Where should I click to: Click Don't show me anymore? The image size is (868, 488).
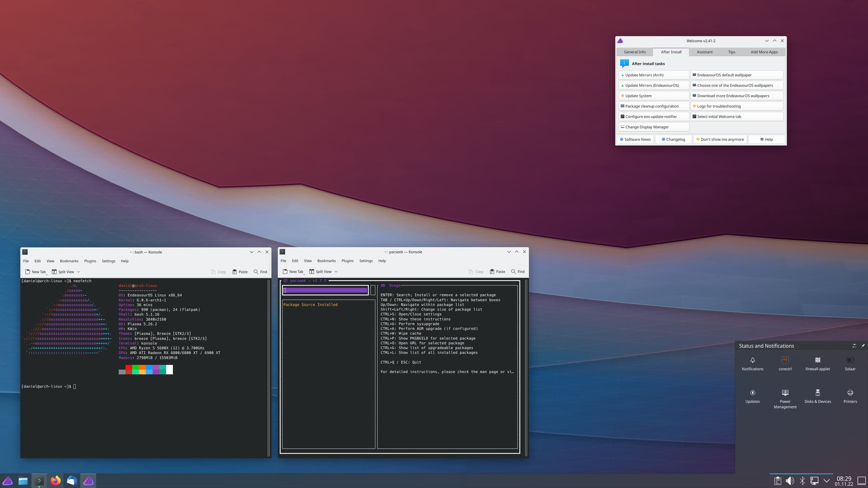[x=720, y=140]
